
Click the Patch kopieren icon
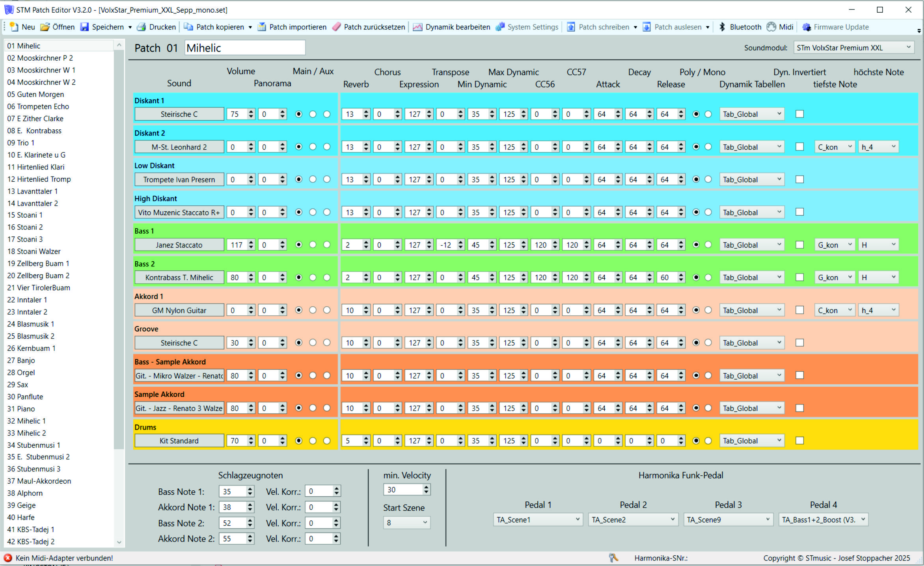[188, 27]
